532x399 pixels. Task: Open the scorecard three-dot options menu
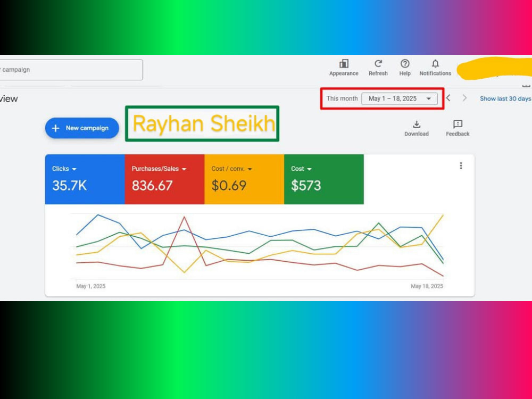tap(461, 165)
